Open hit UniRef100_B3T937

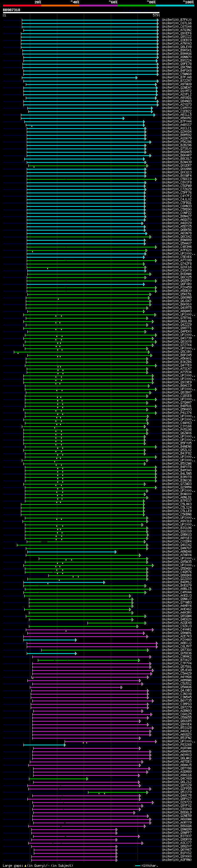click(x=177, y=836)
